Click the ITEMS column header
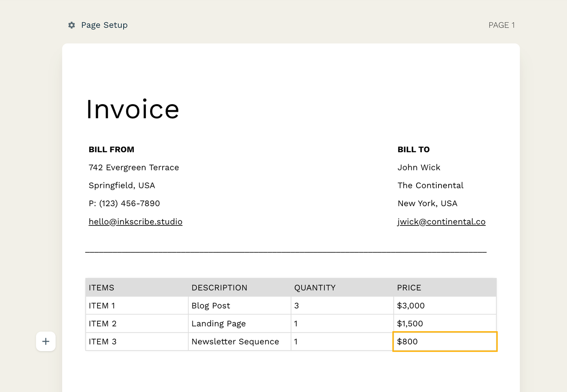 pos(101,287)
